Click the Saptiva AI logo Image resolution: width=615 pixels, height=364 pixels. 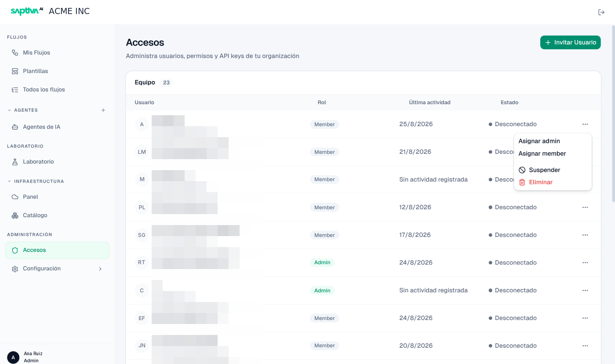[27, 11]
